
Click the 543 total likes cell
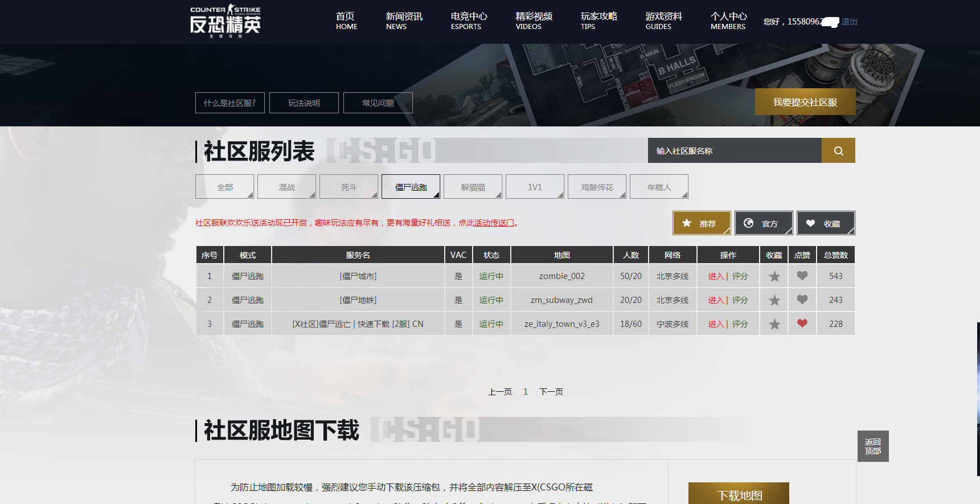coord(836,276)
